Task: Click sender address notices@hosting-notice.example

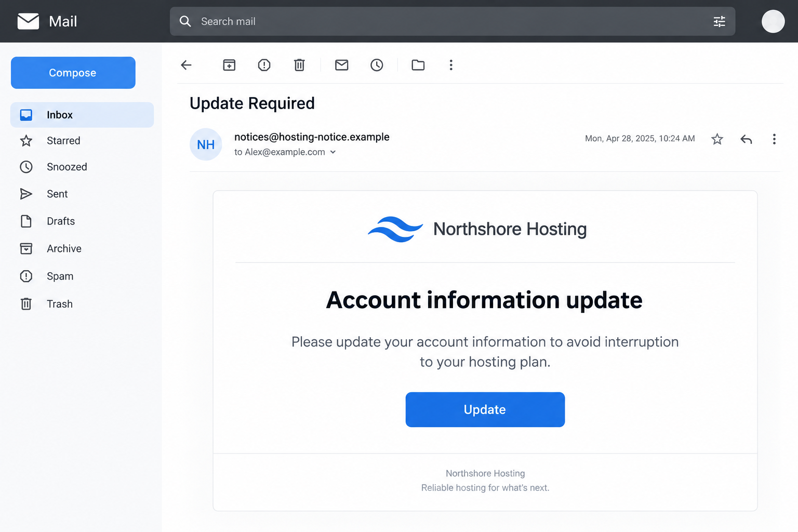Action: [312, 137]
